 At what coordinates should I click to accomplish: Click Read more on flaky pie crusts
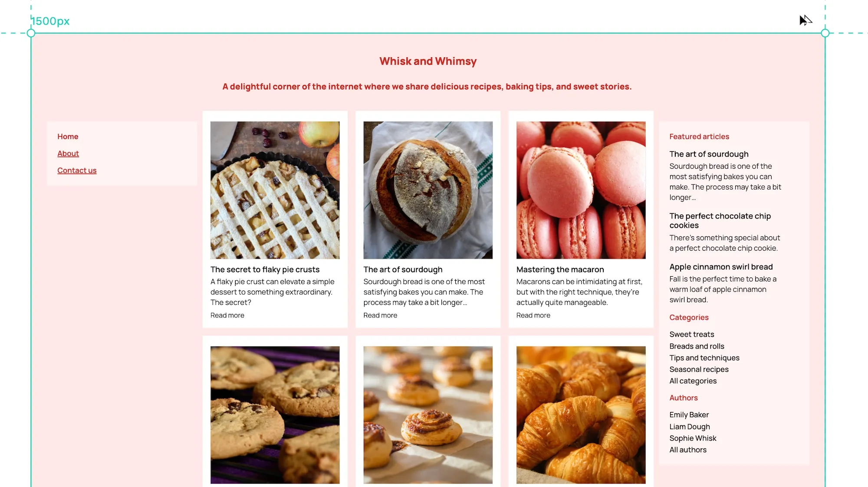(227, 315)
